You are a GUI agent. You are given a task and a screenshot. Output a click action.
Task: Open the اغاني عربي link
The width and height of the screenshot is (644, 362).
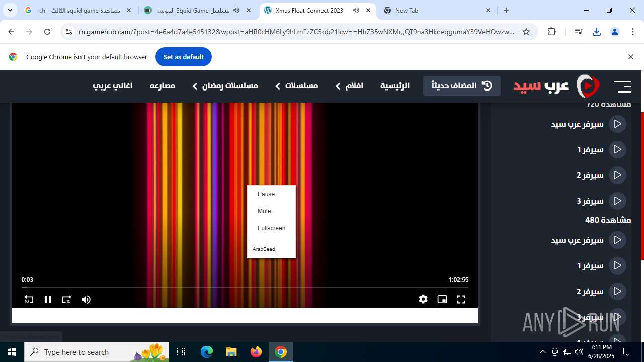112,86
